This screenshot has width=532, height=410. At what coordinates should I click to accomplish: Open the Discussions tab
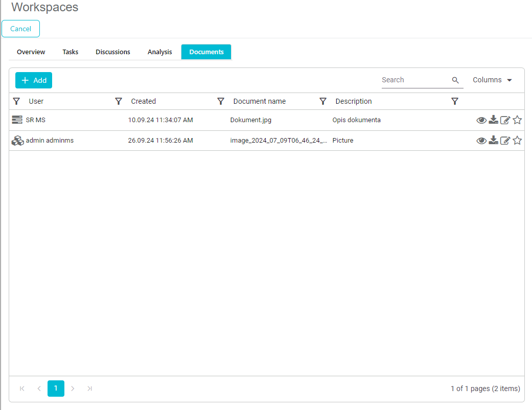click(x=112, y=52)
